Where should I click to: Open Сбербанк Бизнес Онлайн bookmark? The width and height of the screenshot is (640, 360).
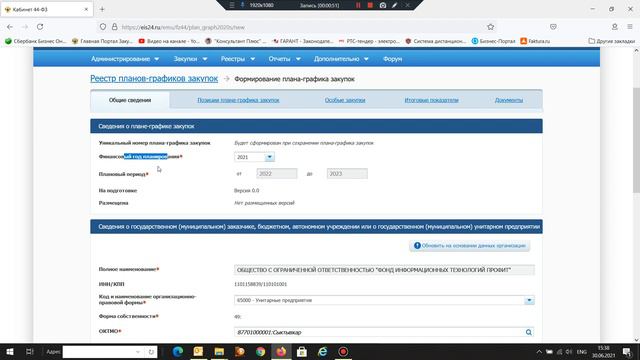point(36,41)
